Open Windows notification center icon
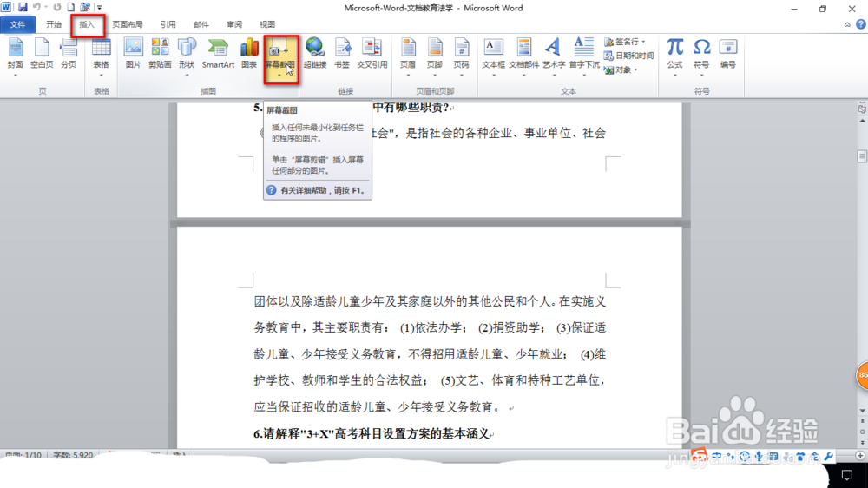The height and width of the screenshot is (488, 868). tap(847, 475)
